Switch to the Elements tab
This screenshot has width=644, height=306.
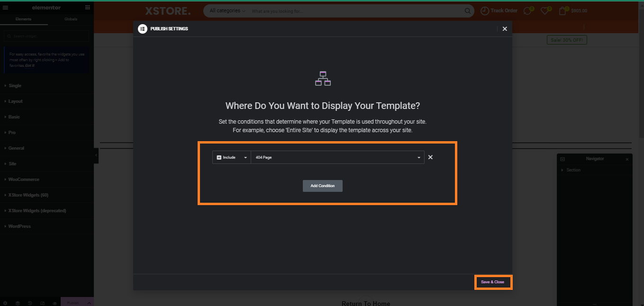pyautogui.click(x=24, y=19)
